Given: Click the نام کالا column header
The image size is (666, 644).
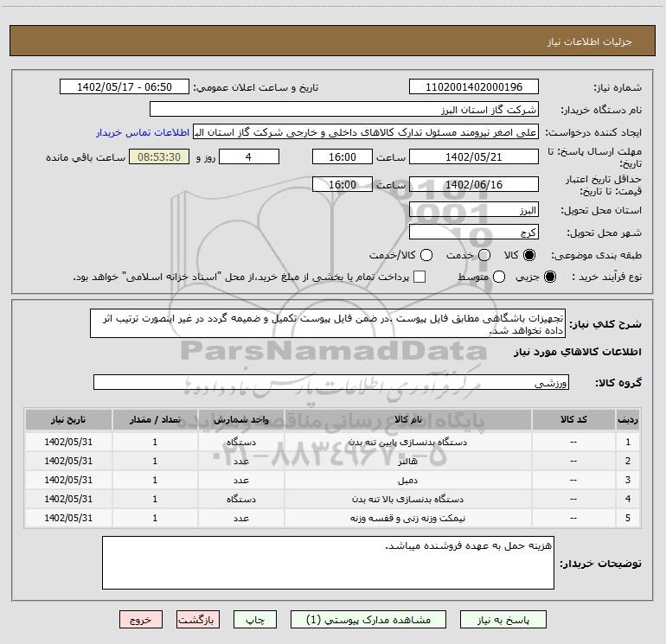Looking at the screenshot, I should pyautogui.click(x=407, y=419).
